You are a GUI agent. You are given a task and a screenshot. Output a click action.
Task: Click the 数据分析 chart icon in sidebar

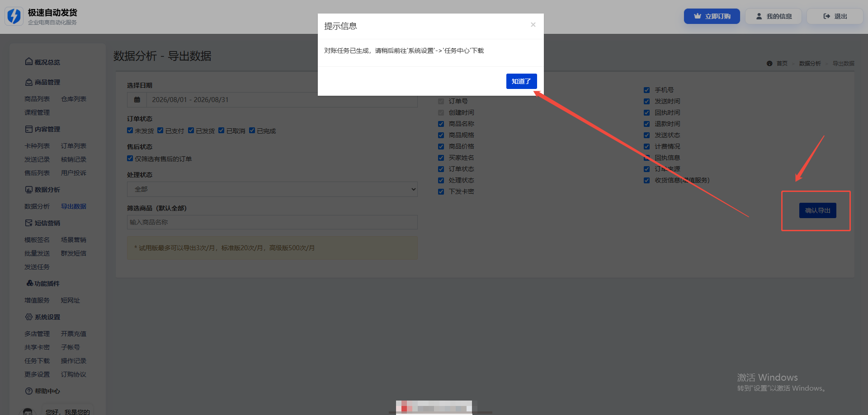click(29, 190)
